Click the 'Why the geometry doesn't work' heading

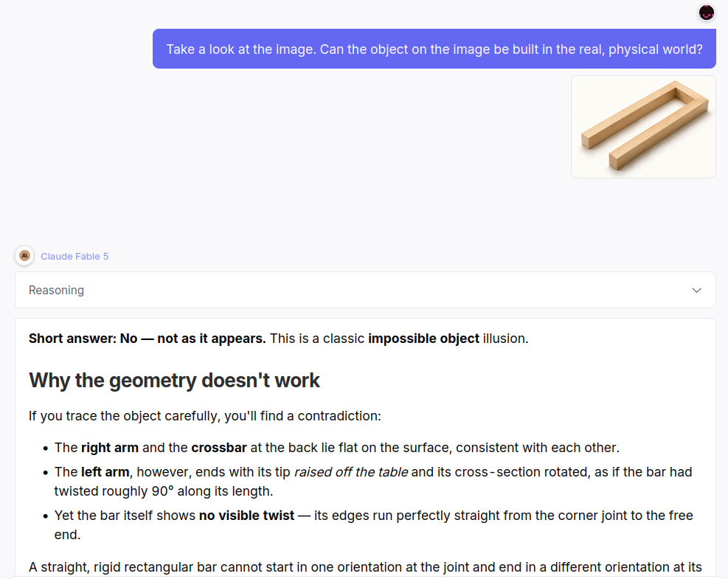point(174,381)
